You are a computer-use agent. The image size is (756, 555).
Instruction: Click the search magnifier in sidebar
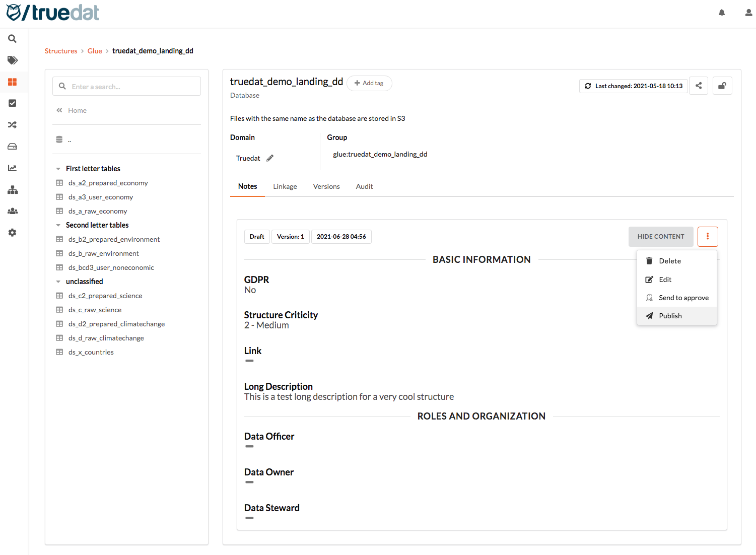pyautogui.click(x=13, y=39)
